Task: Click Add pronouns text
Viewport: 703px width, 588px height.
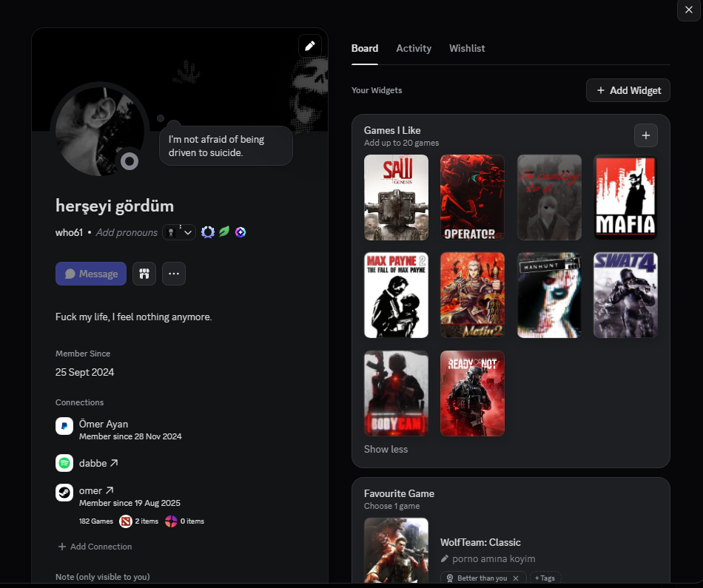Action: click(x=127, y=232)
